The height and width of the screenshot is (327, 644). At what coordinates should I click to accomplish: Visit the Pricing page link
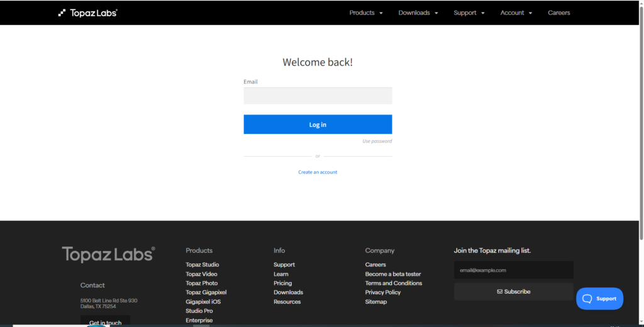[x=282, y=283]
